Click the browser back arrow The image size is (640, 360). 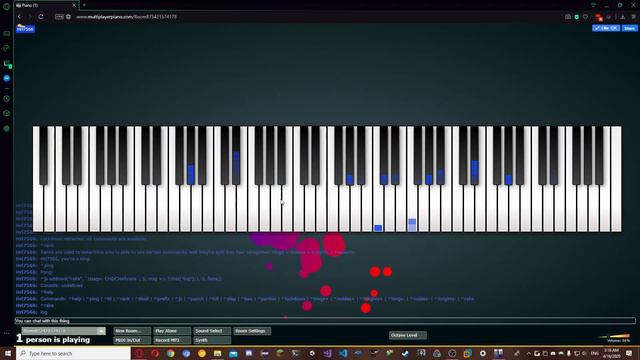19,17
